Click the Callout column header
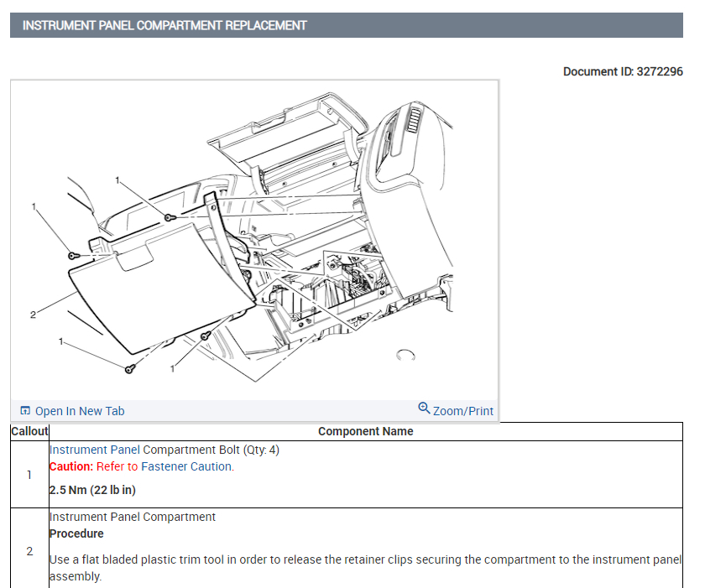Screen dimensions: 705x588 pos(29,431)
